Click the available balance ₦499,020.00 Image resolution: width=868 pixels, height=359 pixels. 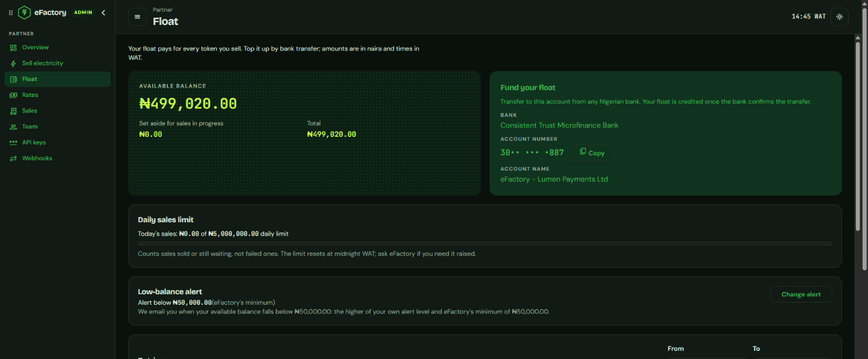[x=188, y=104]
